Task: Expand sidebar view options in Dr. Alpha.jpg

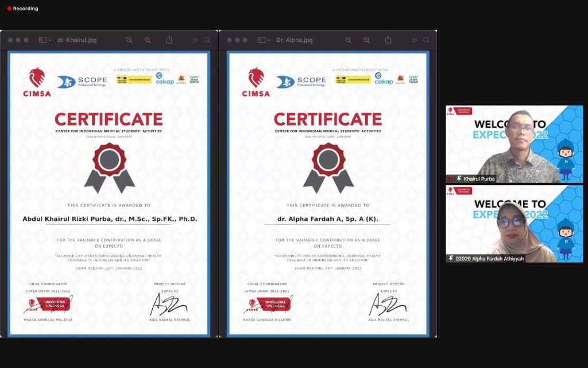Action: (x=269, y=40)
